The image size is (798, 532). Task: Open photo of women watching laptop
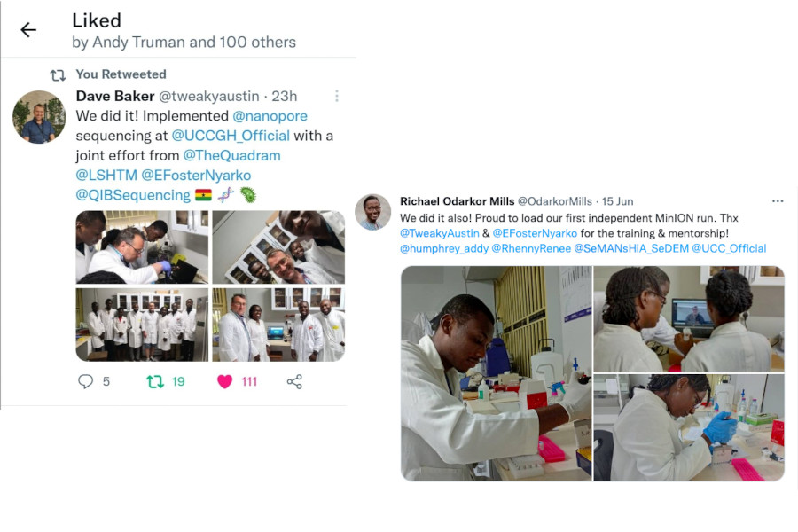[x=689, y=318]
